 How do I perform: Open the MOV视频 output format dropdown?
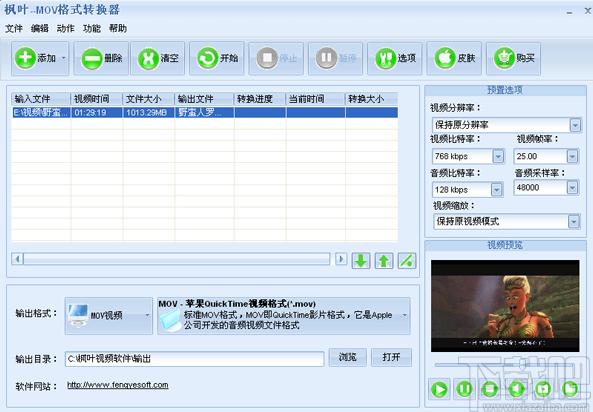109,316
